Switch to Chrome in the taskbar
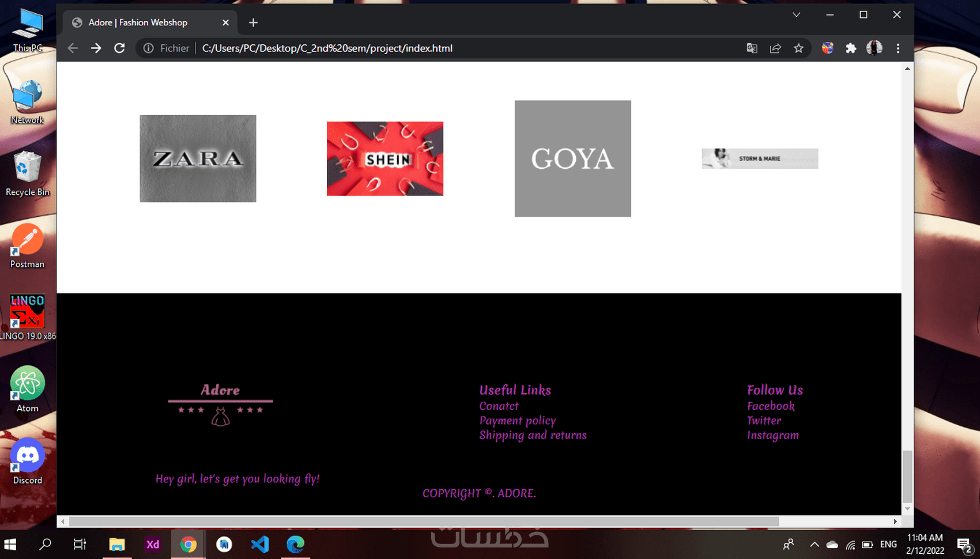The height and width of the screenshot is (559, 980). pos(189,545)
